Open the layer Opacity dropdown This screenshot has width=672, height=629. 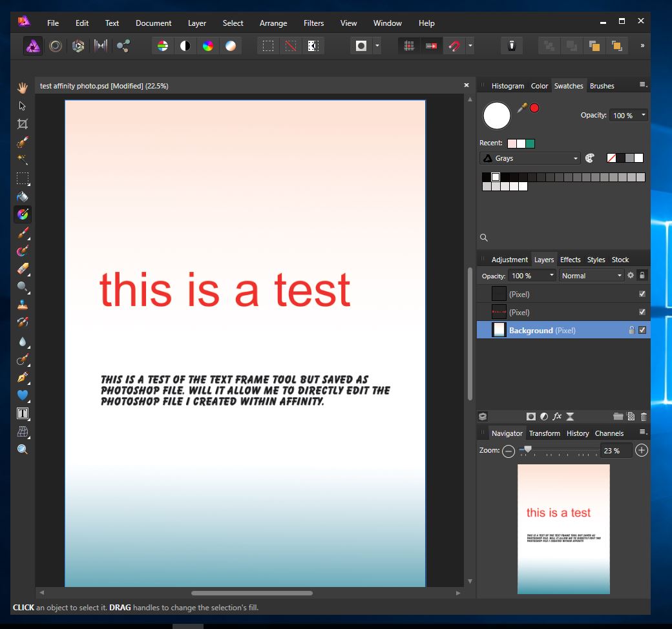(x=552, y=276)
